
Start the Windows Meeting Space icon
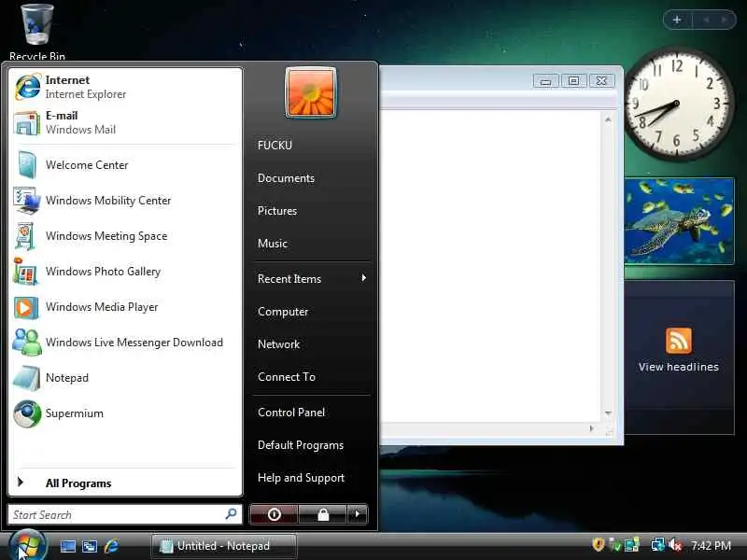pos(26,236)
